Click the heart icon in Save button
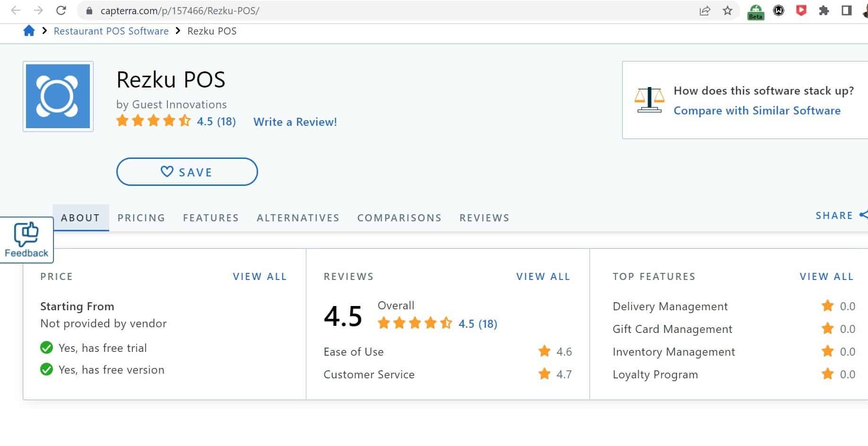The image size is (868, 446). pos(167,171)
